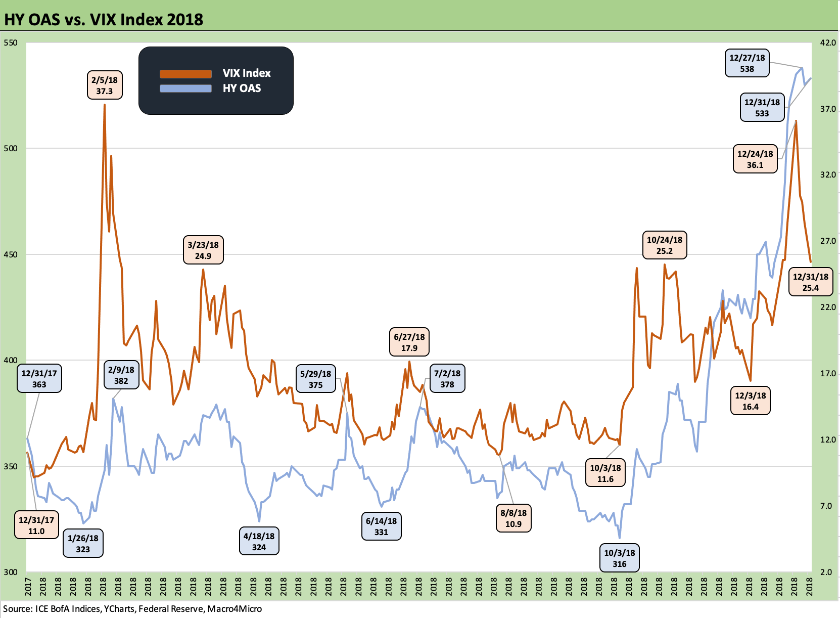Select the 'HY OAS' legend label
The height and width of the screenshot is (618, 840).
pyautogui.click(x=242, y=89)
